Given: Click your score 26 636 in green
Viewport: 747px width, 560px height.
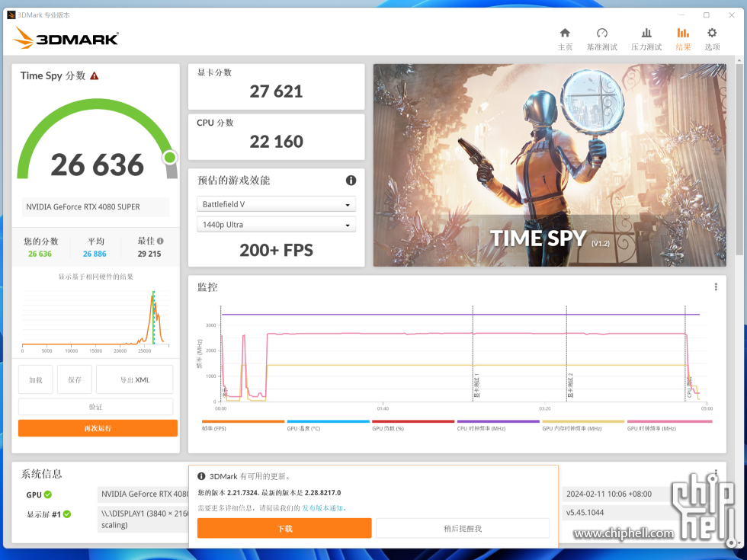Looking at the screenshot, I should (40, 254).
